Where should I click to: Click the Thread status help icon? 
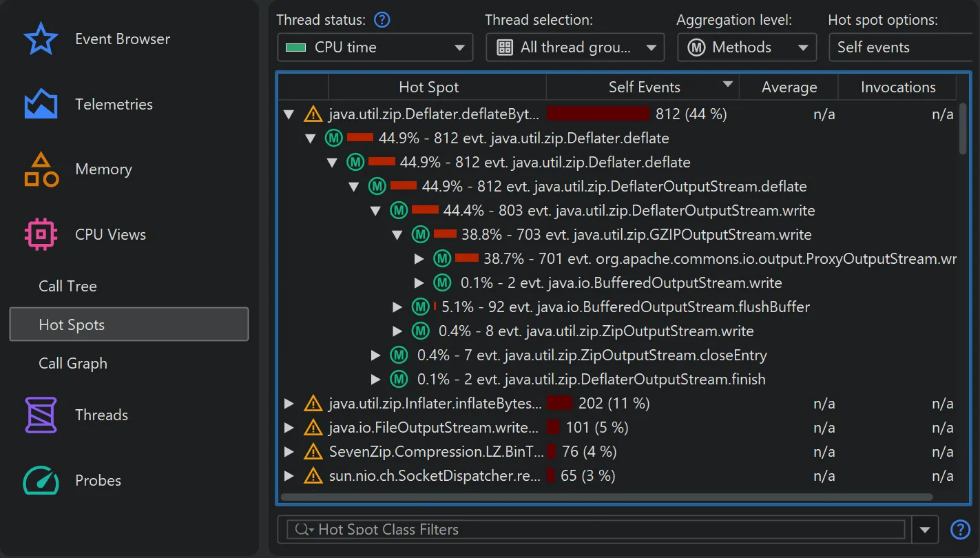[x=382, y=19]
